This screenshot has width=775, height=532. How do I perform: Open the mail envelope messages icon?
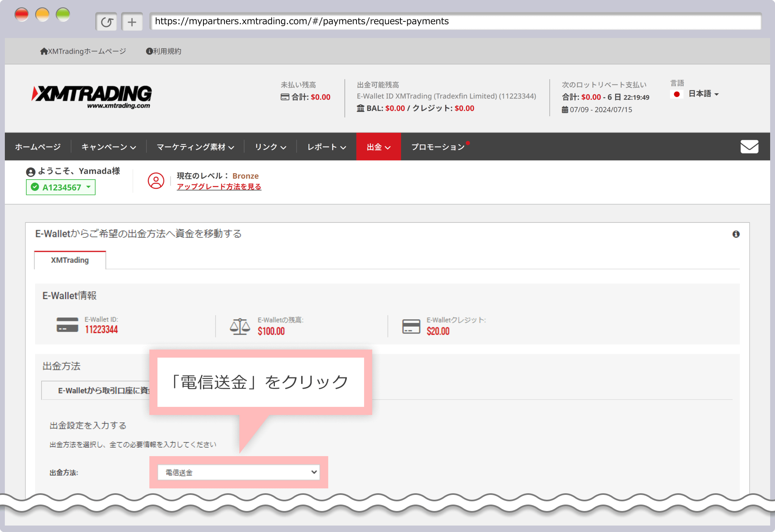point(750,147)
